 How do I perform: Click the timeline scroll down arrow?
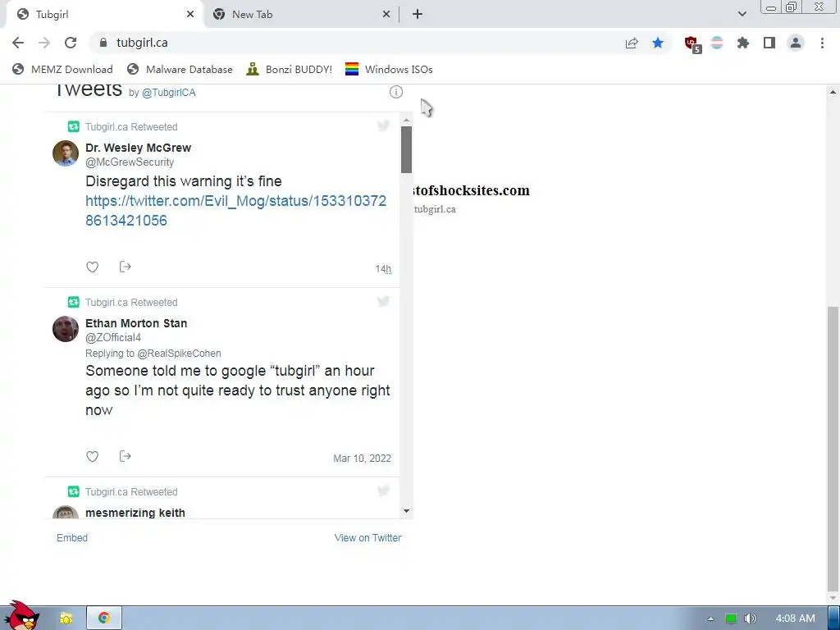(406, 511)
